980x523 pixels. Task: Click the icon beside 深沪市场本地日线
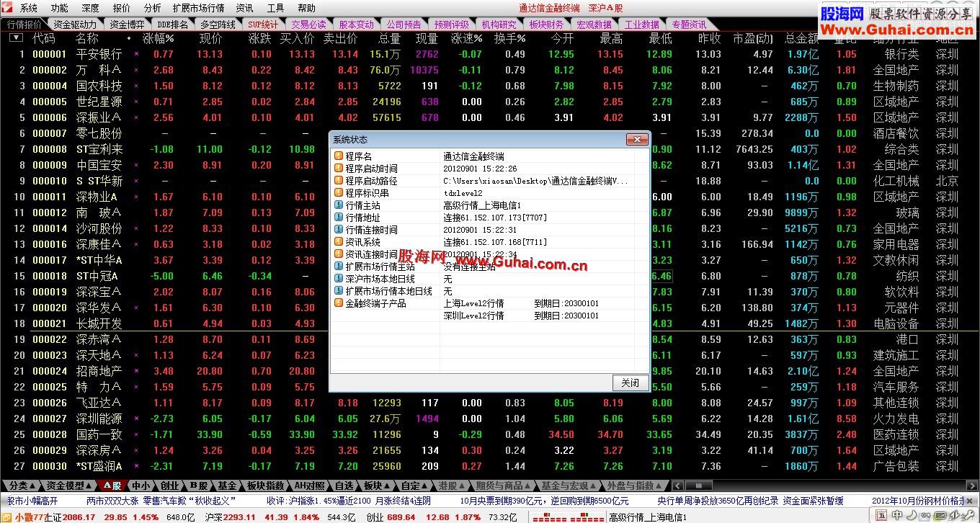coord(339,279)
